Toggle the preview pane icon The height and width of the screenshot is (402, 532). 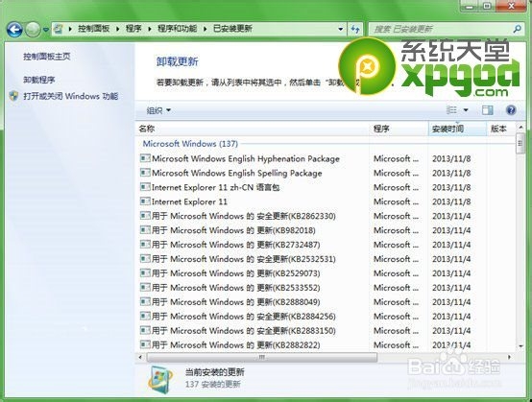tap(487, 110)
